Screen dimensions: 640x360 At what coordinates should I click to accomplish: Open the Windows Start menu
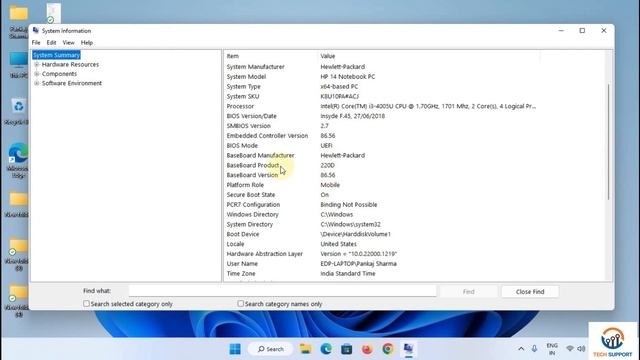(235, 349)
